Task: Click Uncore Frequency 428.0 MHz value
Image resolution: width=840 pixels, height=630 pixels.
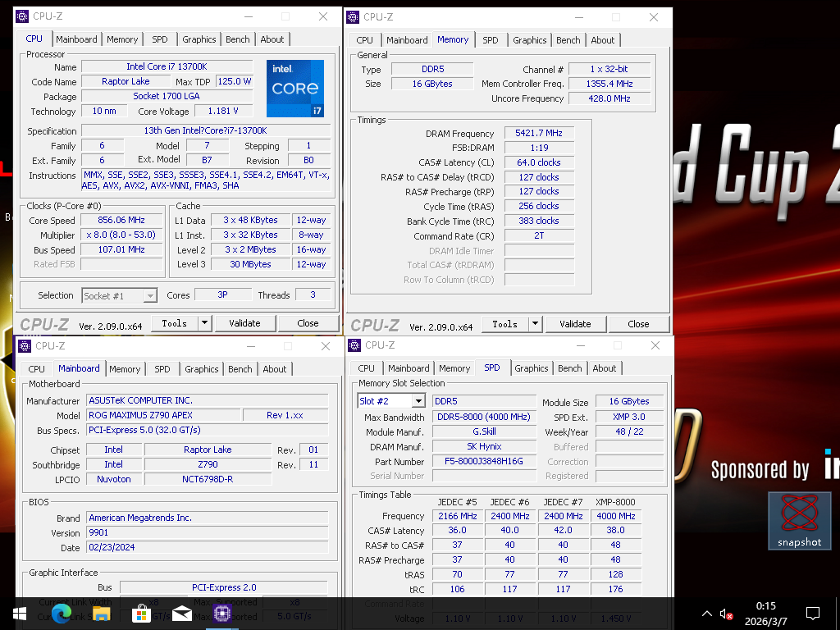Action: (x=609, y=98)
